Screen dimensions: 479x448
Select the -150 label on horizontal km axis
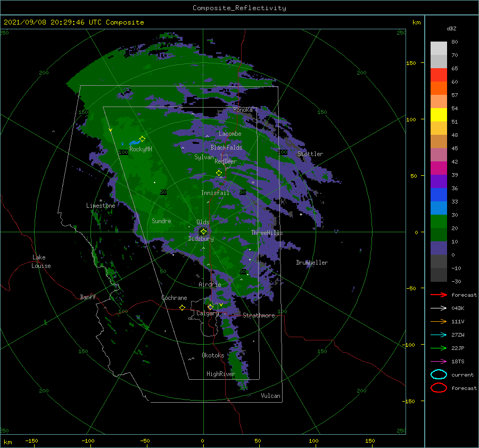[31, 441]
